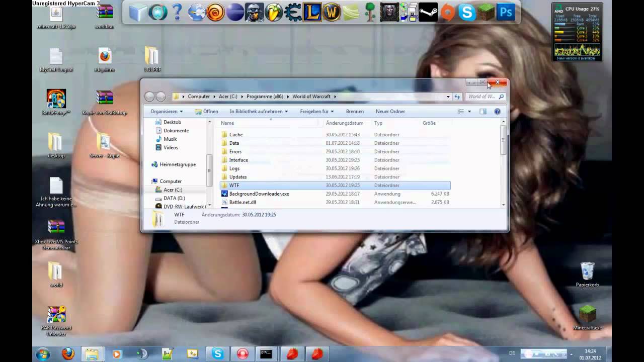Expand the arrow after Computer breadcrumb
The height and width of the screenshot is (362, 644).
pos(214,97)
